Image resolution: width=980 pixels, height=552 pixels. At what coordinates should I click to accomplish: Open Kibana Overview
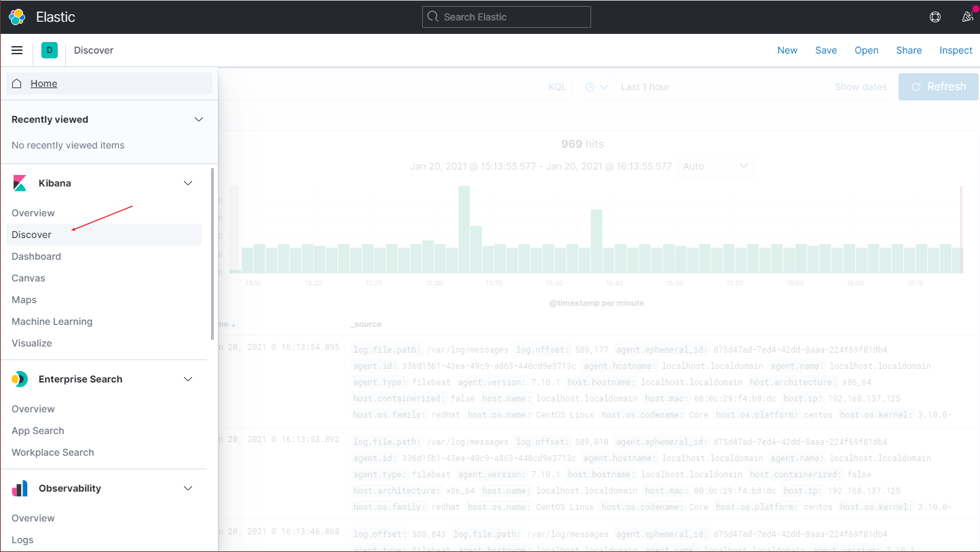(33, 213)
